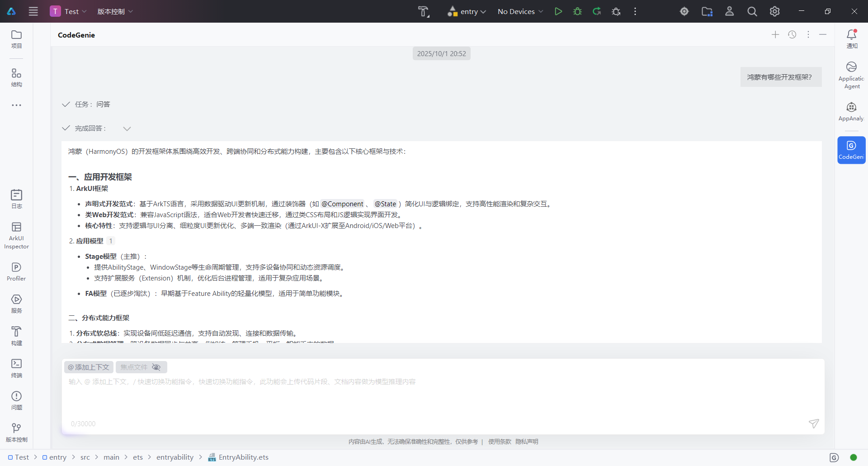Search everywhere with the magnifier icon

(752, 11)
